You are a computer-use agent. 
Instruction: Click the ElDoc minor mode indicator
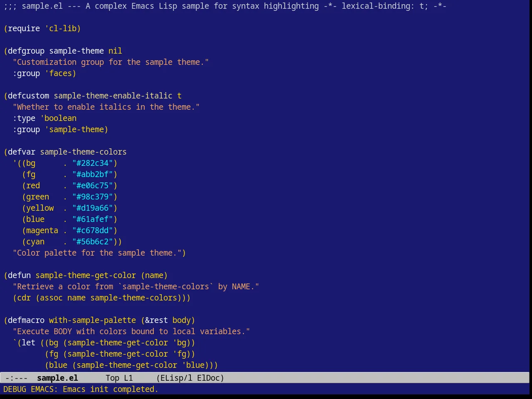[208, 378]
